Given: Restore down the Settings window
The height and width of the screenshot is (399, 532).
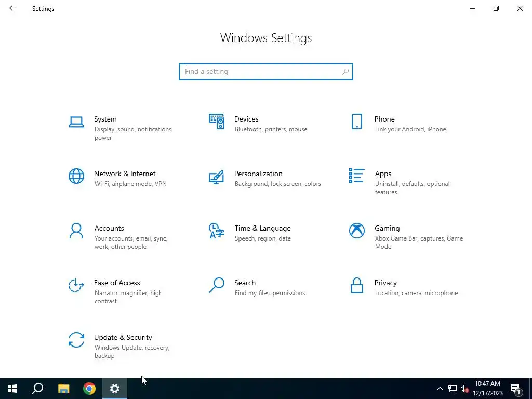Looking at the screenshot, I should tap(496, 8).
